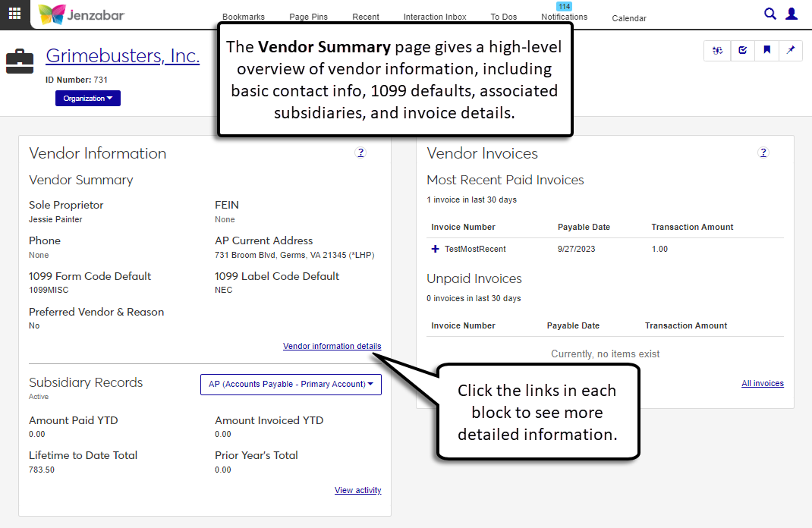Screen dimensions: 812x528
Task: Click the '0 invoices in last 30 days' text
Action: [474, 299]
